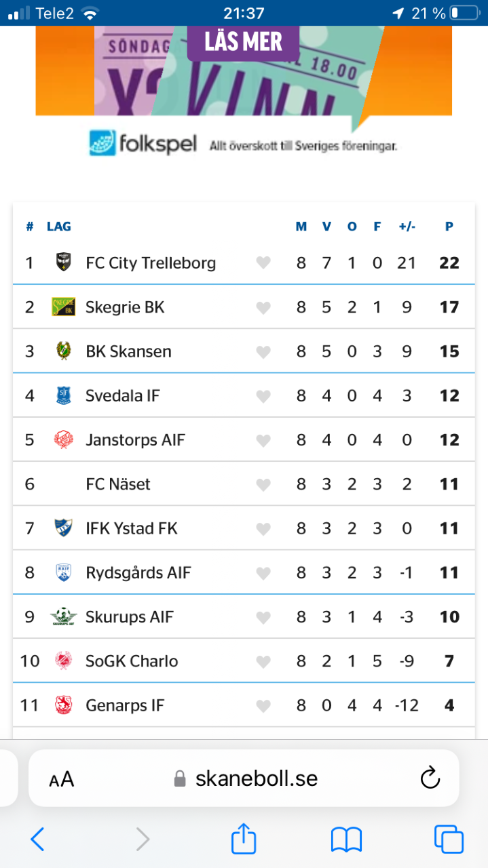Click the LAG column header
The image size is (488, 868).
[x=59, y=226]
